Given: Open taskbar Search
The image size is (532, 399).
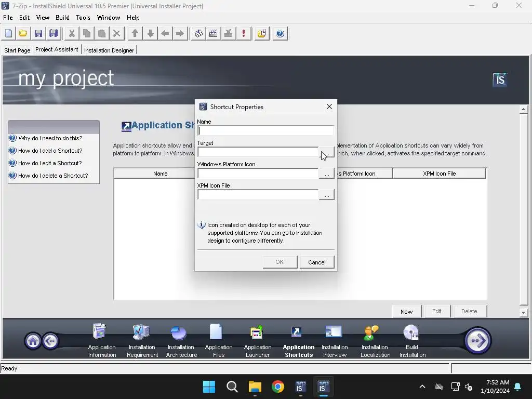Looking at the screenshot, I should (x=232, y=387).
